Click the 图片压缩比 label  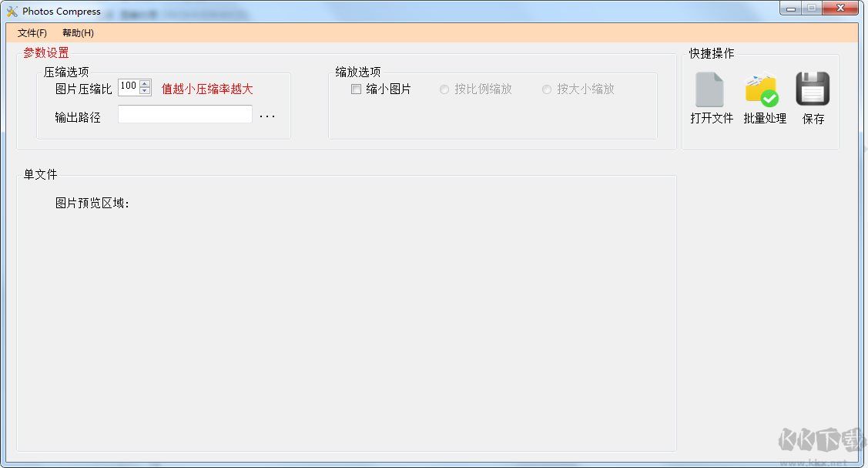(x=84, y=89)
